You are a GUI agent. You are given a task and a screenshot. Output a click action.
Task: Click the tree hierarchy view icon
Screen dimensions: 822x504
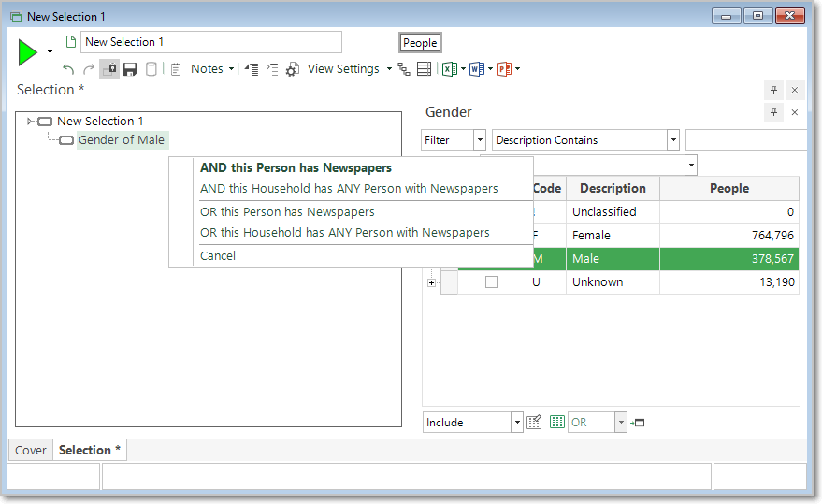[x=404, y=69]
